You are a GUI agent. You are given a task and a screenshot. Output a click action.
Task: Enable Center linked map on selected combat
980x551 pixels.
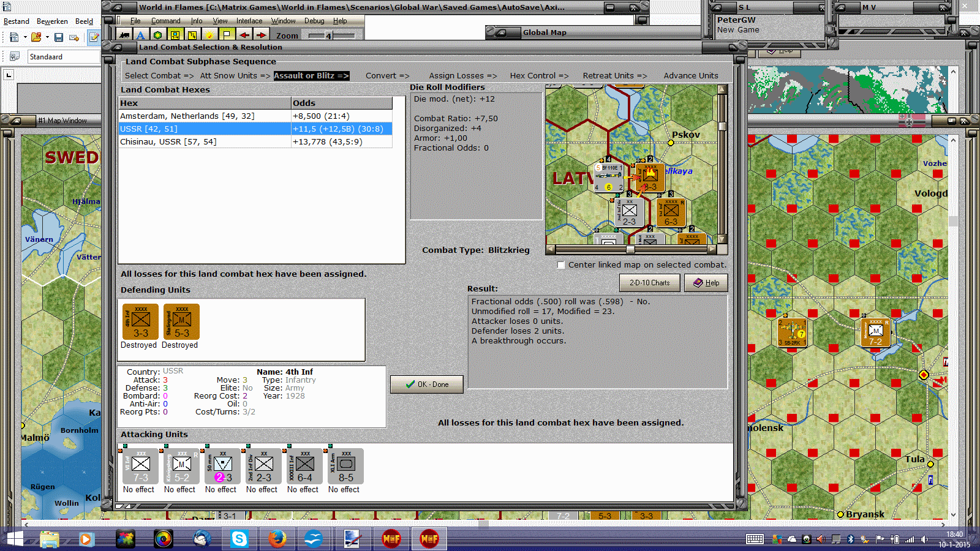click(x=561, y=265)
